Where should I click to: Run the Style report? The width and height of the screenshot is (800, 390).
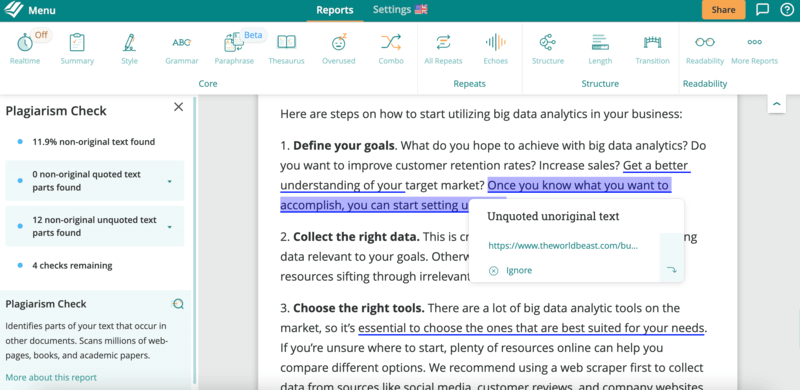click(x=129, y=49)
